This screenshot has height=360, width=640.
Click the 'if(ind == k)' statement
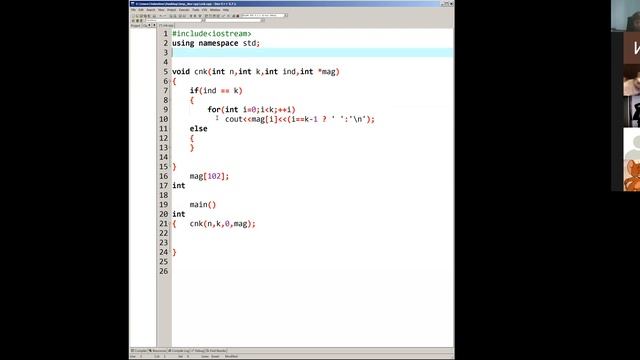(x=216, y=91)
